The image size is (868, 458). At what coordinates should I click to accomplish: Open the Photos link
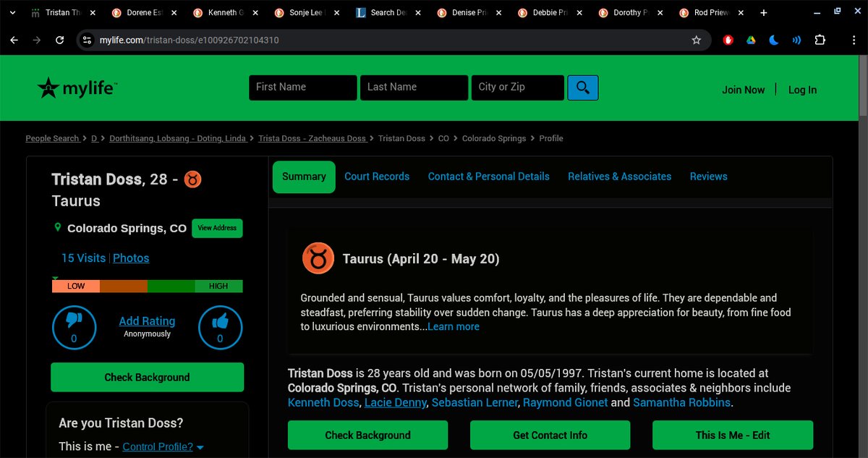click(x=131, y=258)
